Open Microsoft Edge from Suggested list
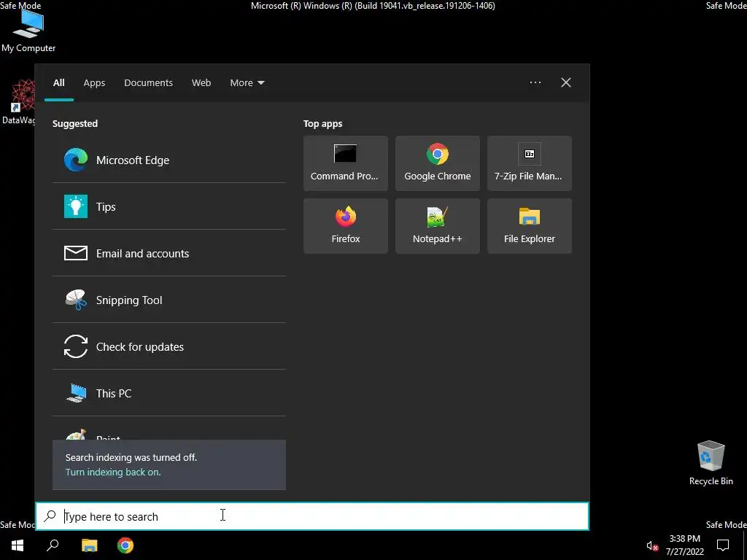Screen dimensions: 747x560 [x=169, y=160]
